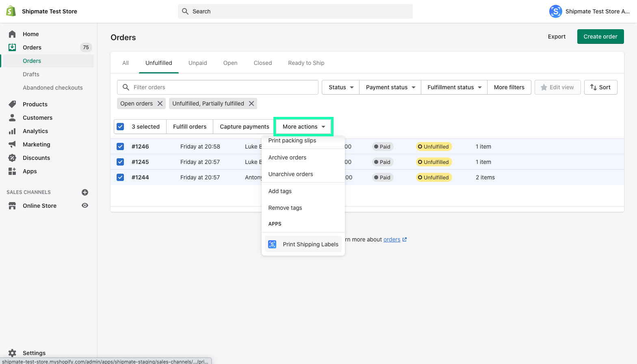Click the Shipmate account avatar icon
The image size is (637, 364).
[x=555, y=11]
